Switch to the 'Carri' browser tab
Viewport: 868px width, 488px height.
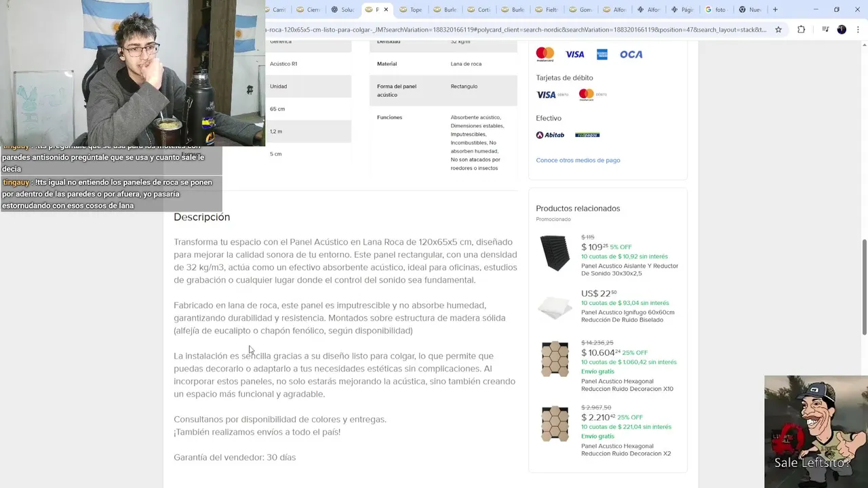[x=279, y=9]
